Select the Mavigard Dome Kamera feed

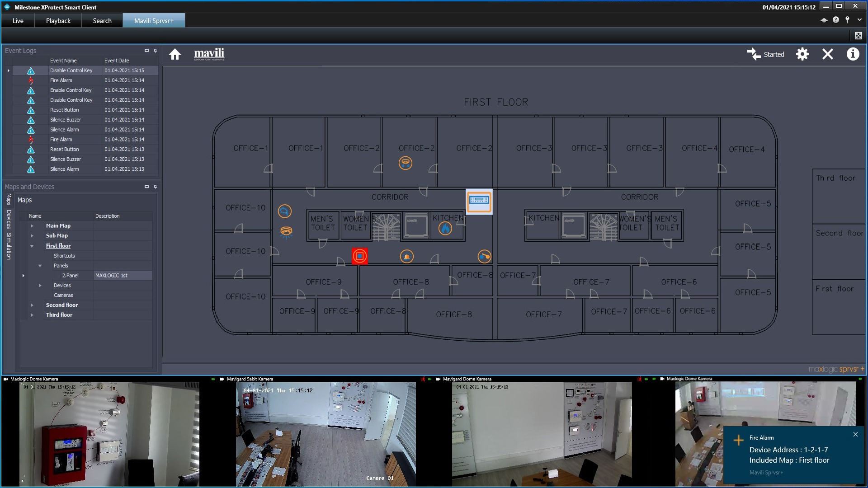point(542,434)
